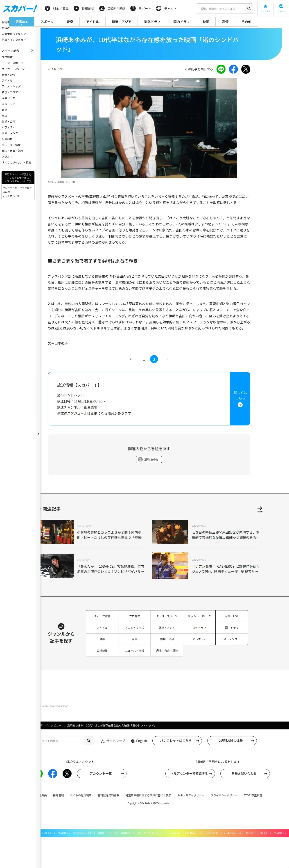Viewport: 289px width, 868px height.
Task: Expand スポーツ総合 chevron in sidebar
Action: (32, 50)
